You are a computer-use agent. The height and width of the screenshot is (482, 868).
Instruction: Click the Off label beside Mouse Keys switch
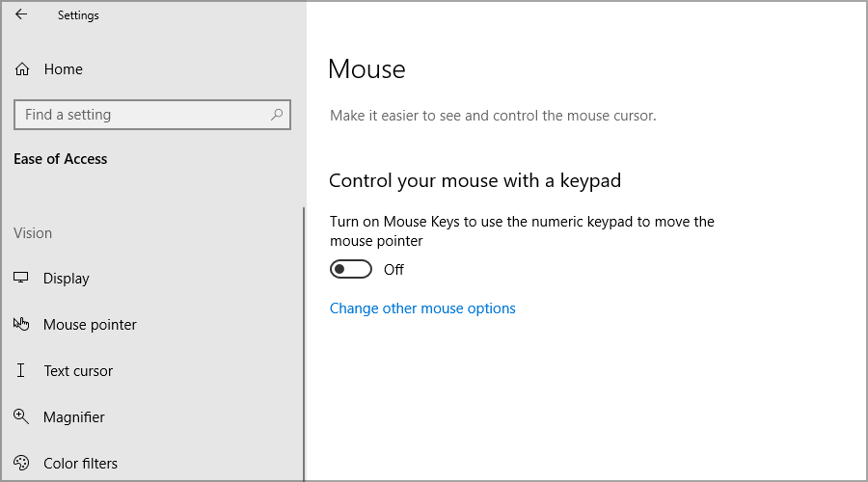tap(393, 270)
